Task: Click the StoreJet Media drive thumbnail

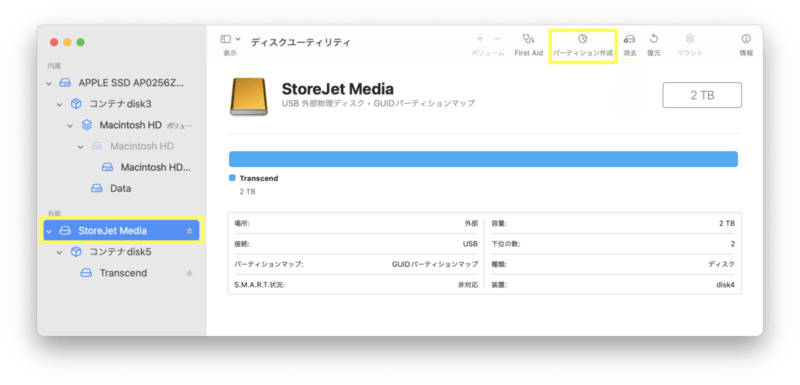Action: (x=248, y=96)
